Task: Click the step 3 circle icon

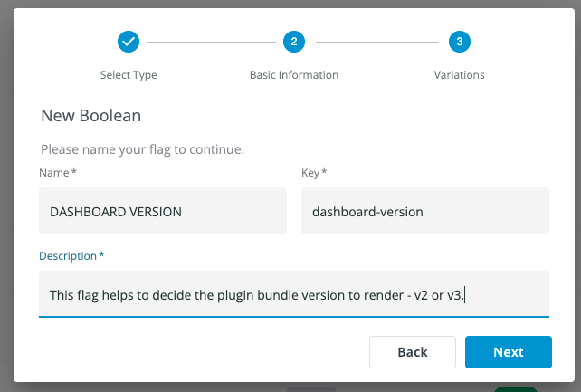Action: [459, 42]
